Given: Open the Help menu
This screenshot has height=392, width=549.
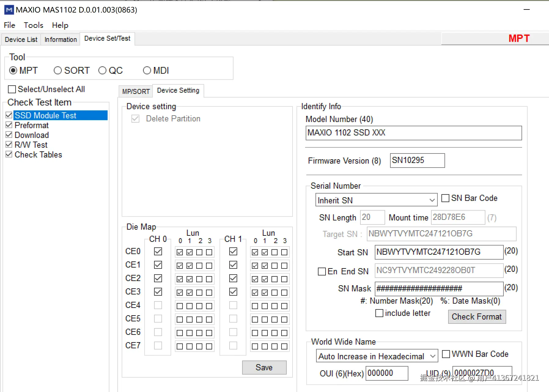Looking at the screenshot, I should (60, 25).
